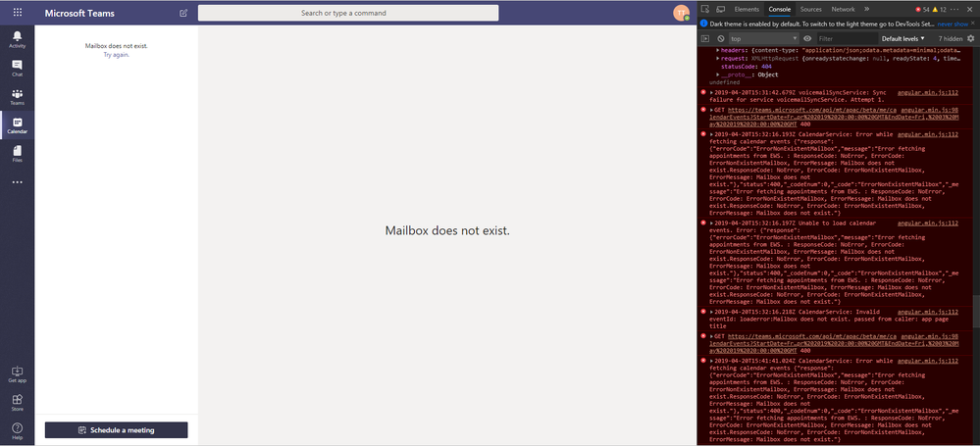Start a new chat with compose icon
Image resolution: width=980 pixels, height=446 pixels.
(x=183, y=13)
